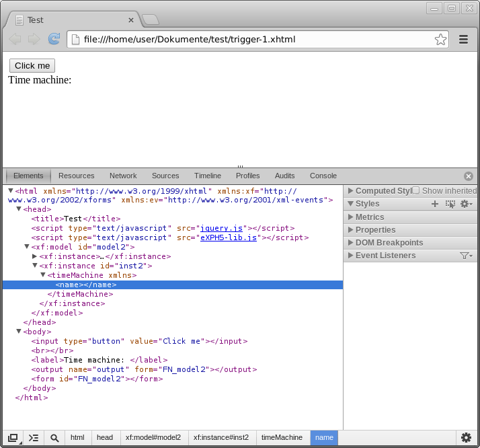Open the Console tab
The height and width of the screenshot is (448, 480).
tap(323, 176)
